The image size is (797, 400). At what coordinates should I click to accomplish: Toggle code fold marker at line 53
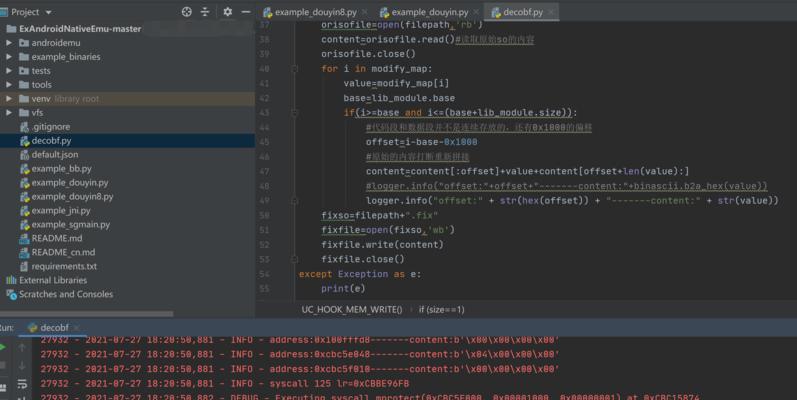[294, 259]
